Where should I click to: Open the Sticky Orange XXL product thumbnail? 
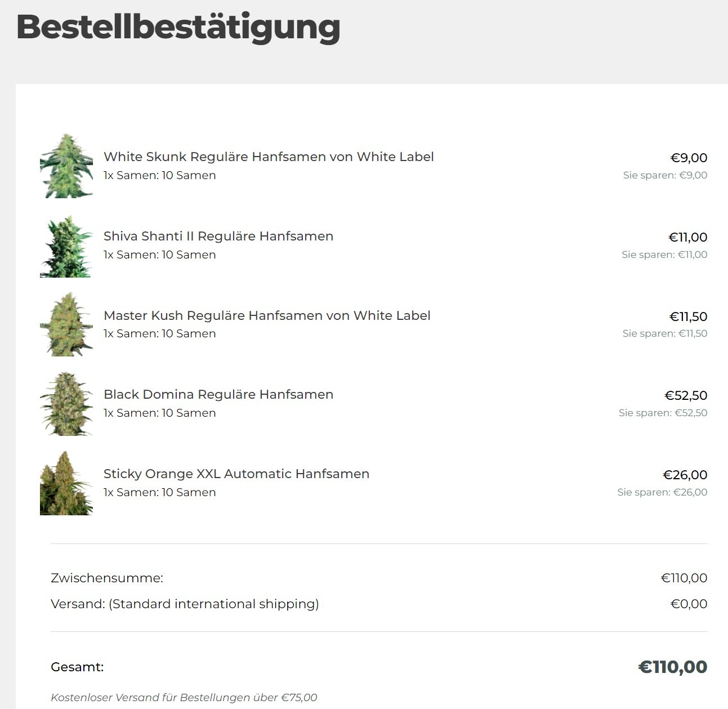point(66,483)
